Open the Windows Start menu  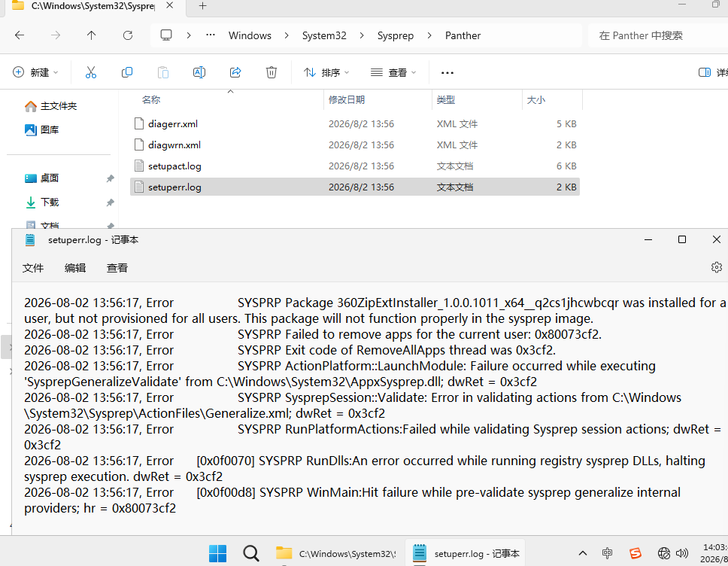click(x=218, y=553)
